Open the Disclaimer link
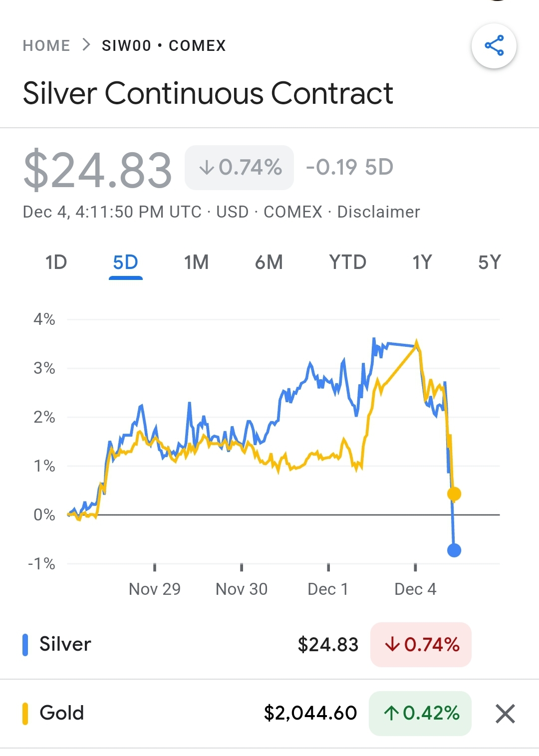Screen dimensions: 539x756 pos(378,212)
